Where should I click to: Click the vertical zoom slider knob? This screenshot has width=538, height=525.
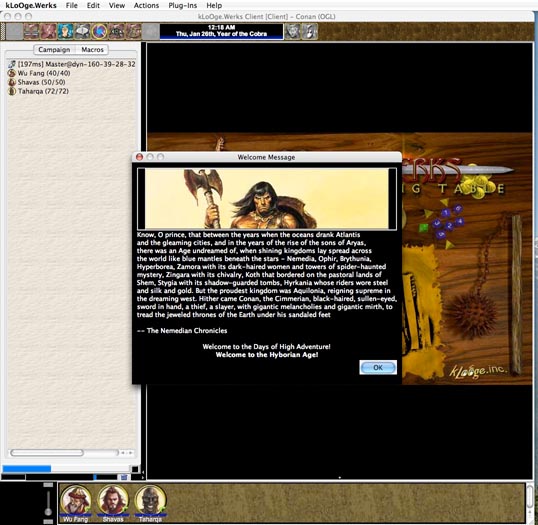[48, 512]
